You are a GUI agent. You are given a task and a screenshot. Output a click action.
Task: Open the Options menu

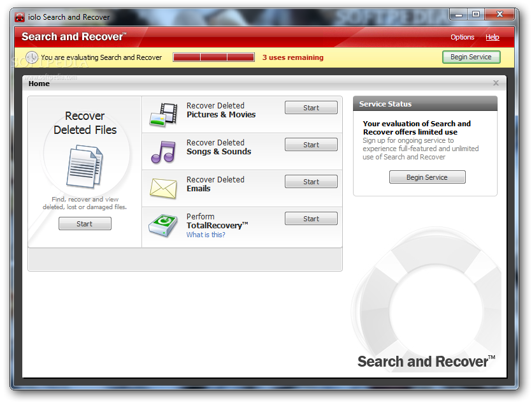click(x=462, y=37)
